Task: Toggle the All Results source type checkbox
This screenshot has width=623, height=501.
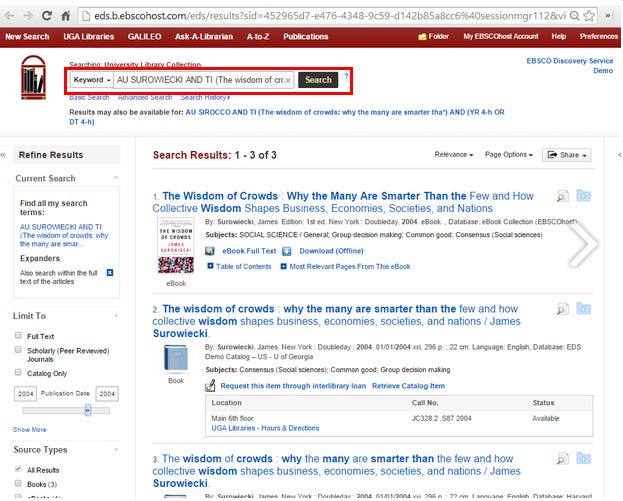Action: 18,469
